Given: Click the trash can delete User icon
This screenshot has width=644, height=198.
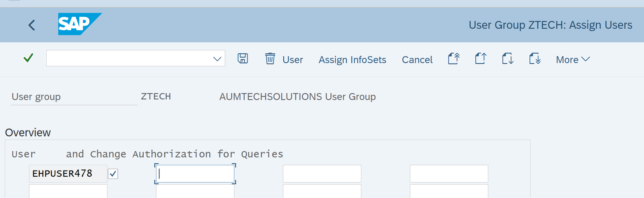Looking at the screenshot, I should 270,59.
